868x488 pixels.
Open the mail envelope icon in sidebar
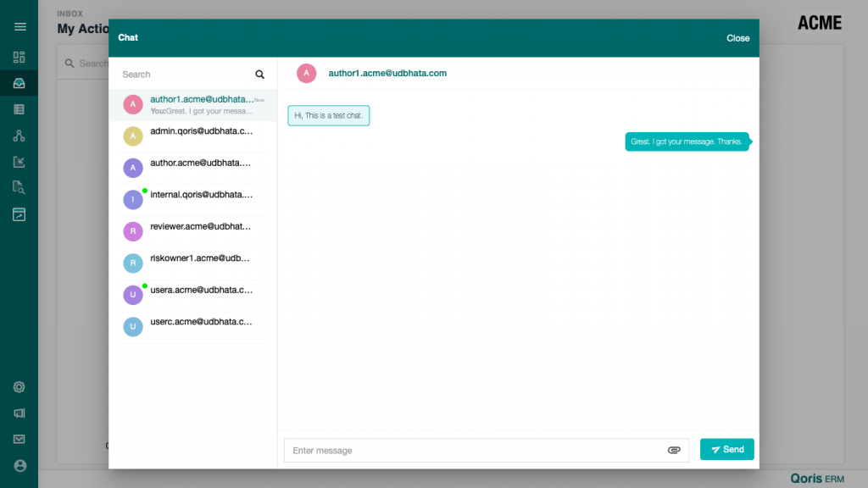point(19,440)
